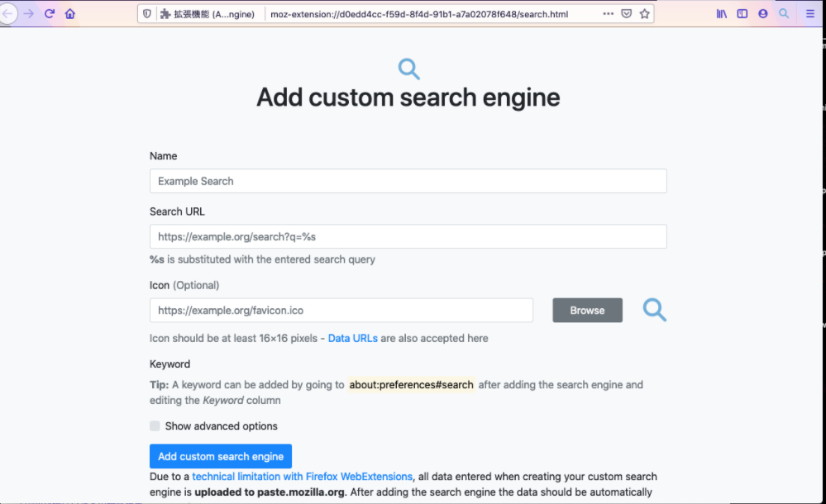The width and height of the screenshot is (826, 504).
Task: Open the technical limitation with Firefox WebExtensions link
Action: coord(302,477)
